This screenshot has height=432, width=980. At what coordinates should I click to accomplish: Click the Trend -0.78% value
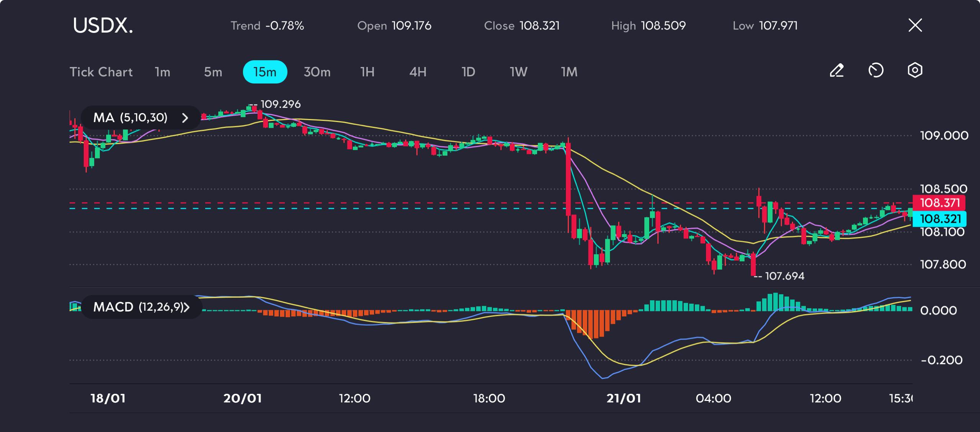point(267,26)
